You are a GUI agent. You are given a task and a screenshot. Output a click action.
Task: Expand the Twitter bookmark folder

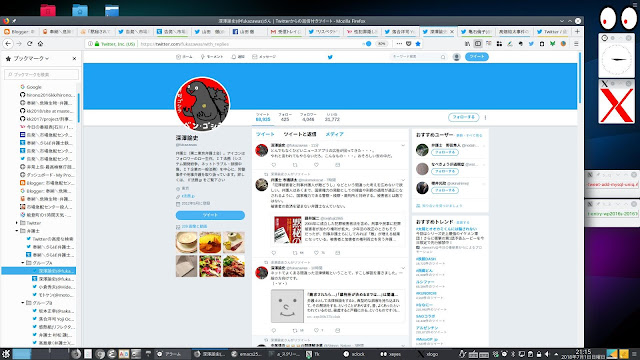[17, 223]
